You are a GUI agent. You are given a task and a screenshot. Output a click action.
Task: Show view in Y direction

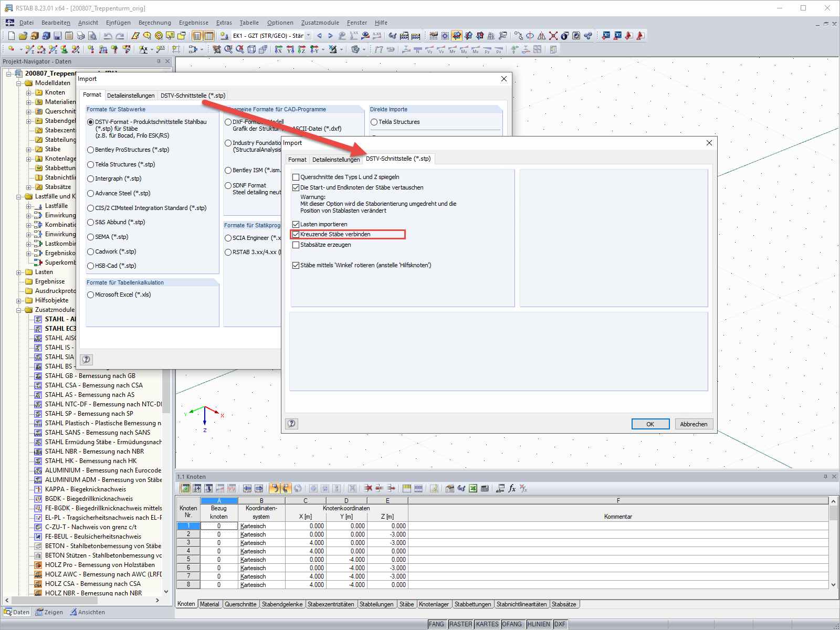[x=290, y=49]
